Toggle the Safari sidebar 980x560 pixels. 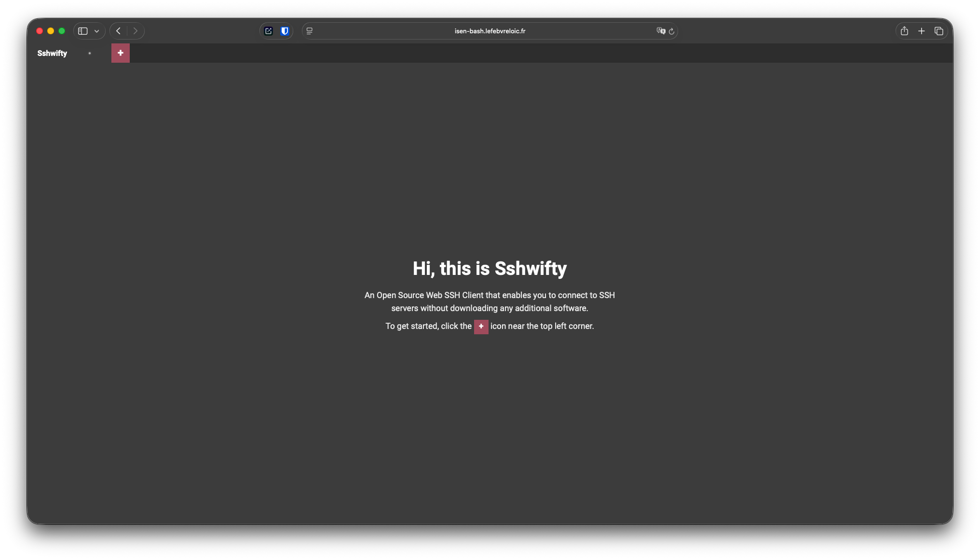[x=83, y=31]
